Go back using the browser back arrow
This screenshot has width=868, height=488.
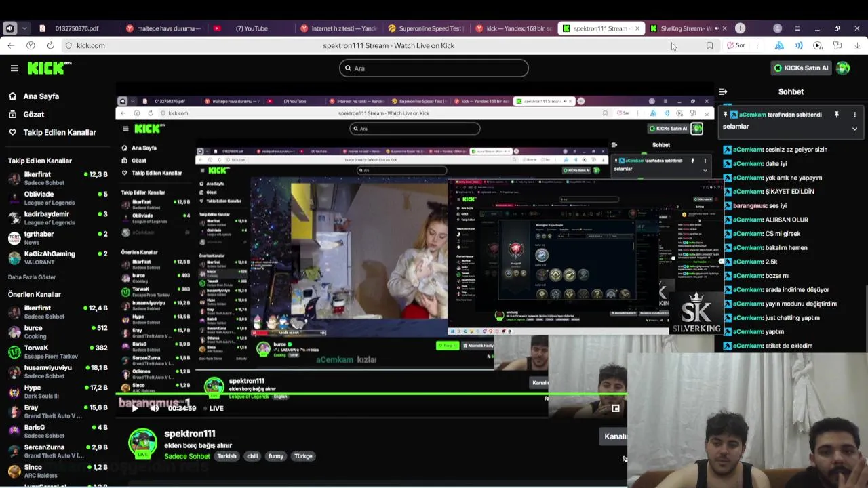[x=11, y=45]
